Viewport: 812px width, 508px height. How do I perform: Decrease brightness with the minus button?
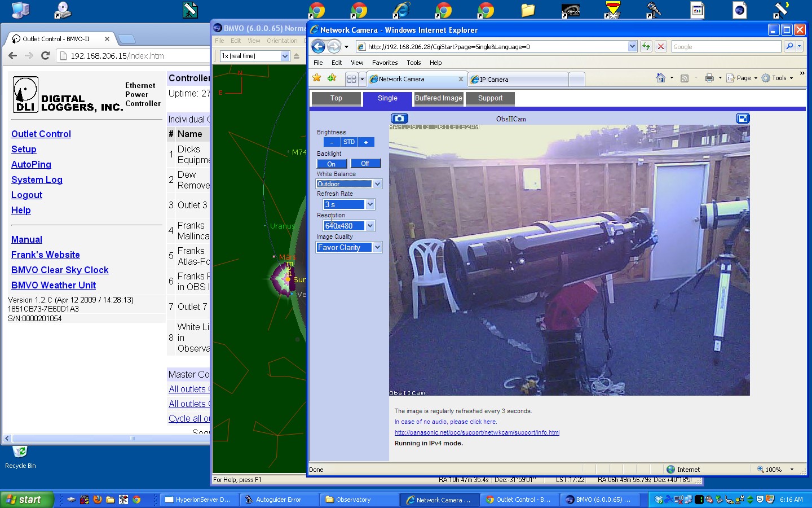[332, 142]
